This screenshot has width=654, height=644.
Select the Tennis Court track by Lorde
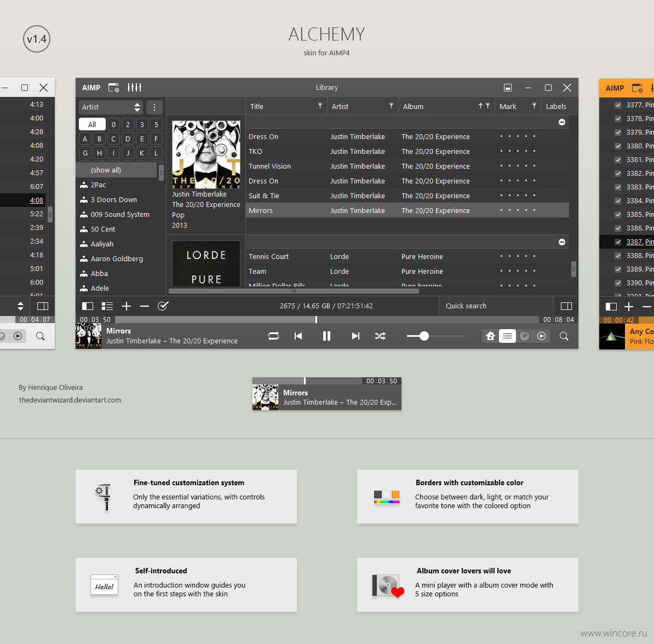pyautogui.click(x=407, y=256)
